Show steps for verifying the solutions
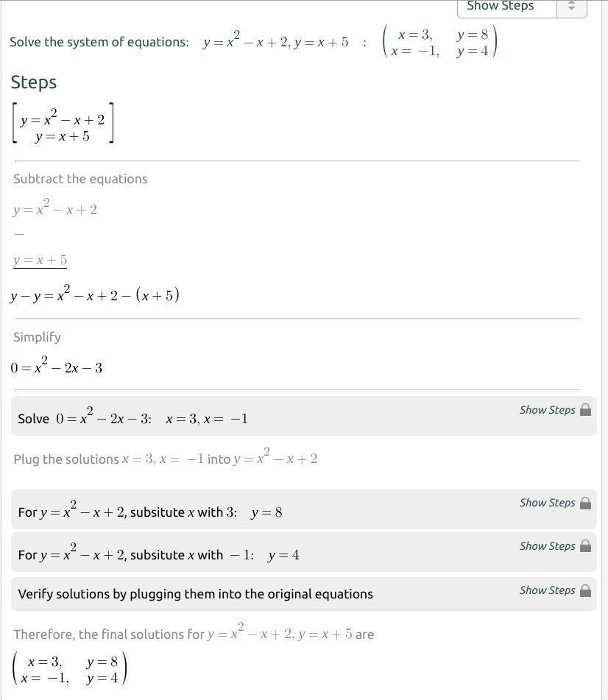 pos(548,590)
